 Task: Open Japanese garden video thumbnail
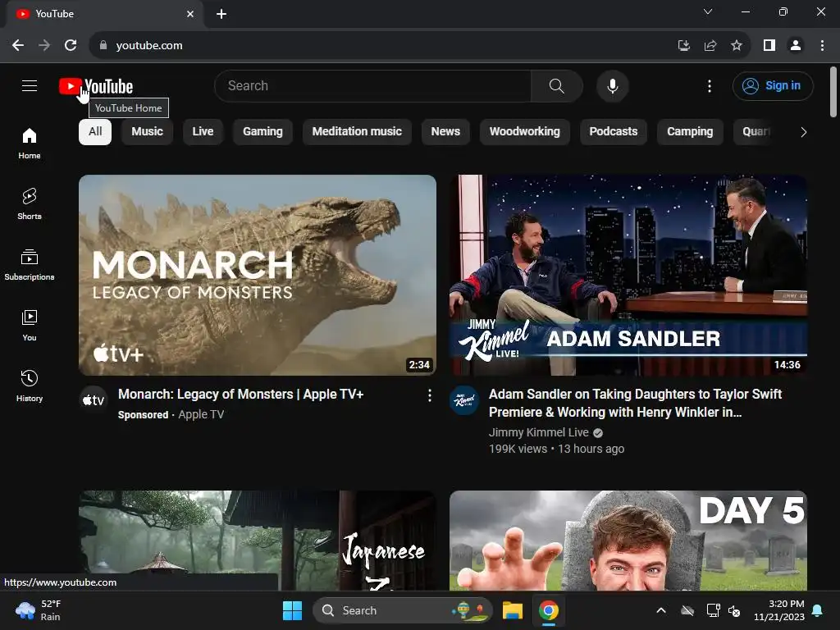point(258,541)
